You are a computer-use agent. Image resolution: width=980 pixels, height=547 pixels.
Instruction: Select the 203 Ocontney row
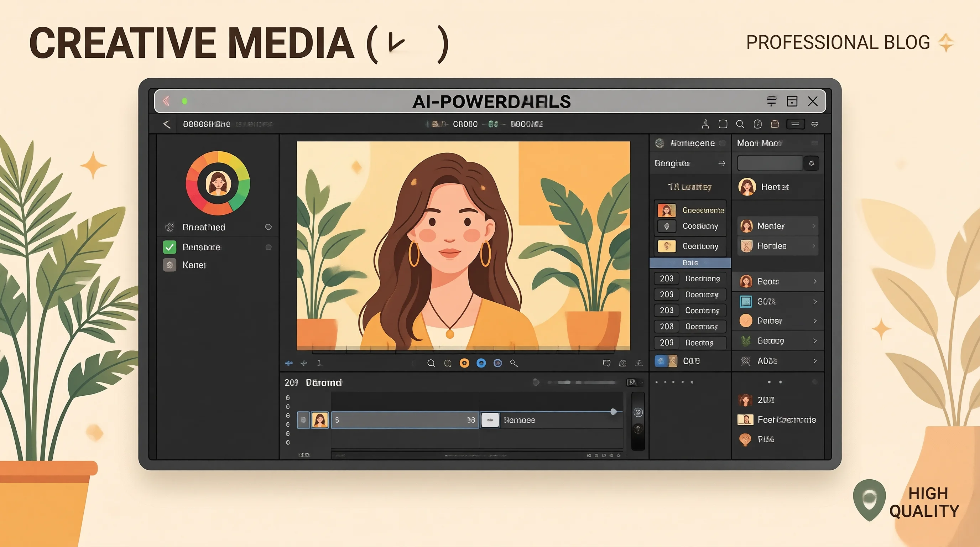[x=690, y=327]
